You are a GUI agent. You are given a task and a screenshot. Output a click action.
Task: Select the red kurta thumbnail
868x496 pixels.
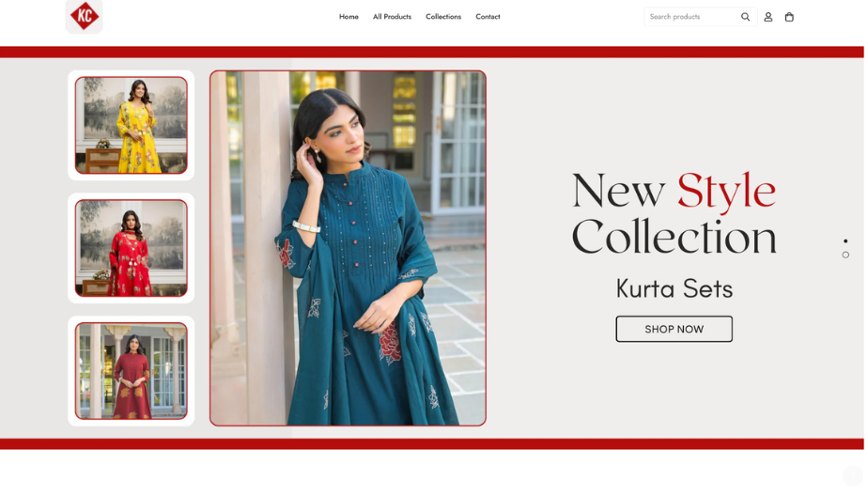click(132, 248)
